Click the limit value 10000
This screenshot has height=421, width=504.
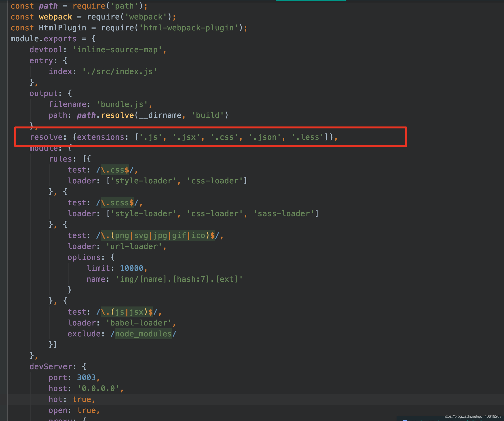[131, 268]
